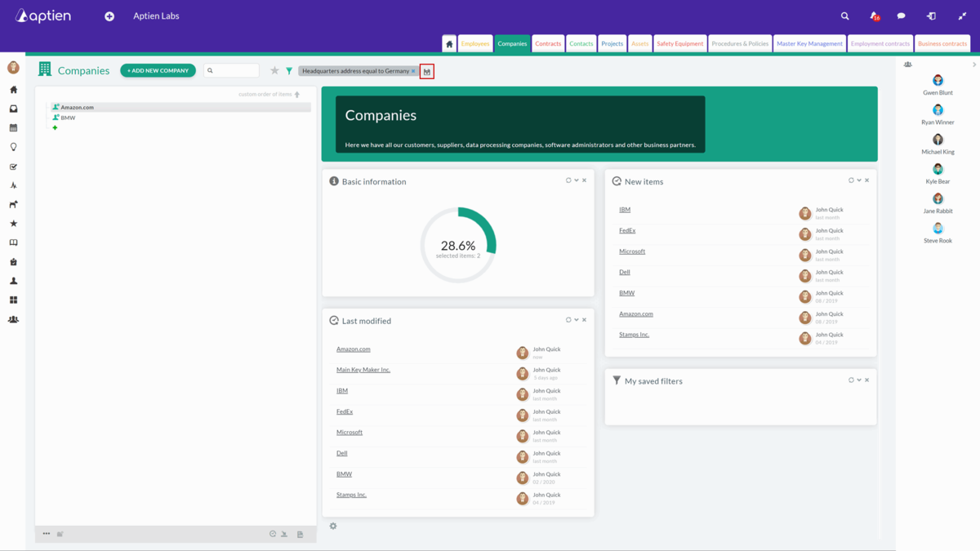
Task: Click the clipboard check icon in sidebar
Action: click(13, 262)
